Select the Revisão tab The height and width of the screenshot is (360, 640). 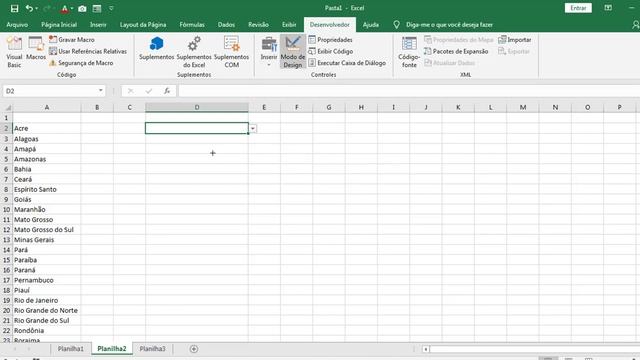pyautogui.click(x=258, y=24)
